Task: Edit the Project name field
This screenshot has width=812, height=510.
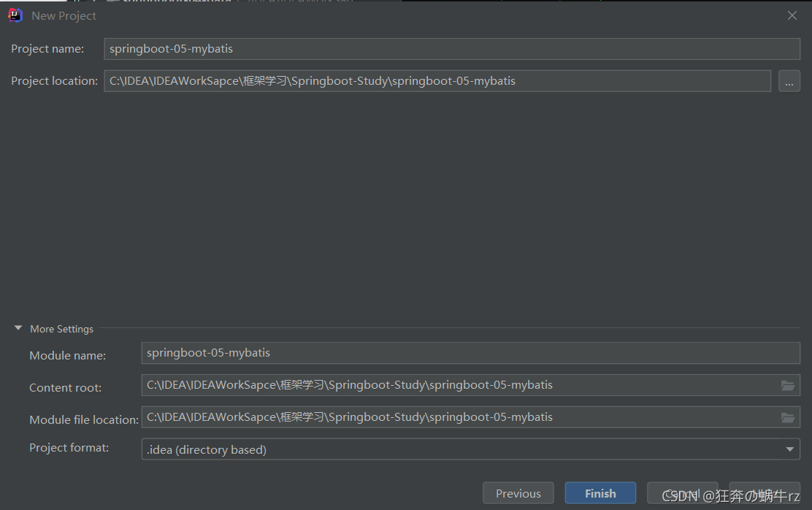Action: pyautogui.click(x=451, y=49)
